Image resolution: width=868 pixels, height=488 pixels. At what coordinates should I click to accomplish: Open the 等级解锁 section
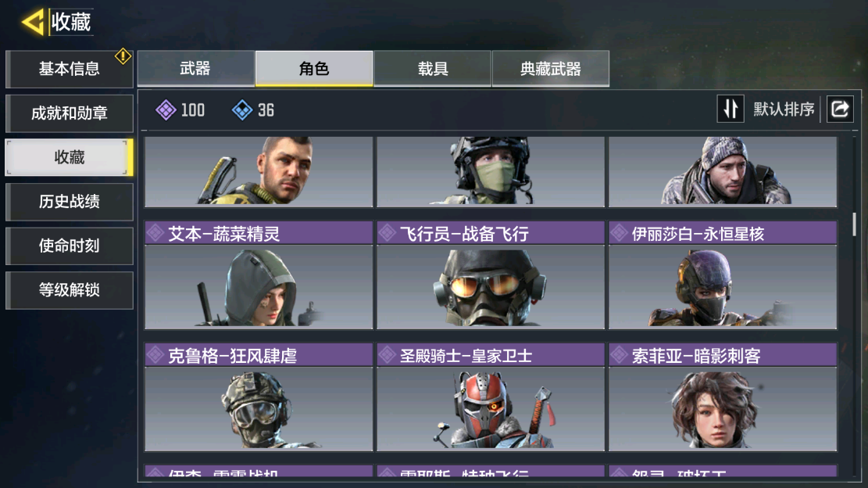tap(70, 289)
